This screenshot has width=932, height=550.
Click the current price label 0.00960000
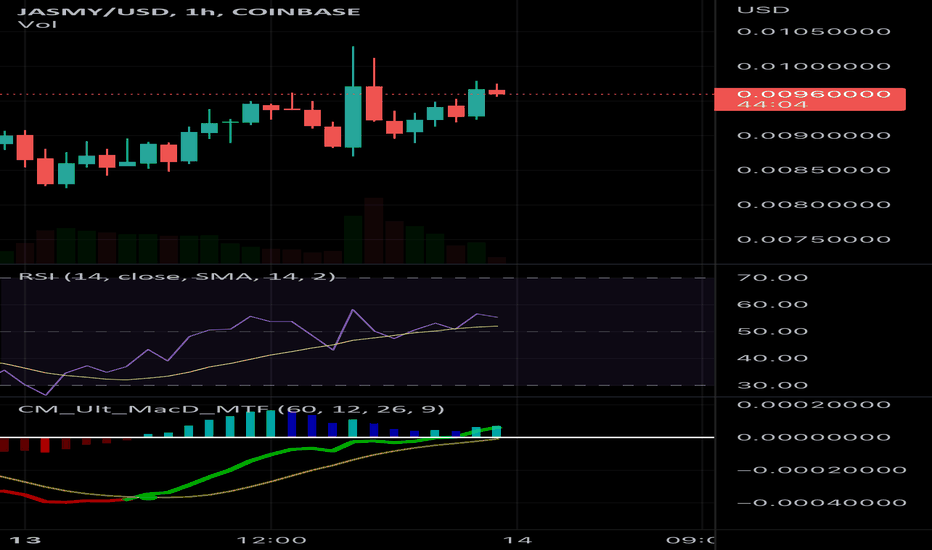pyautogui.click(x=814, y=94)
